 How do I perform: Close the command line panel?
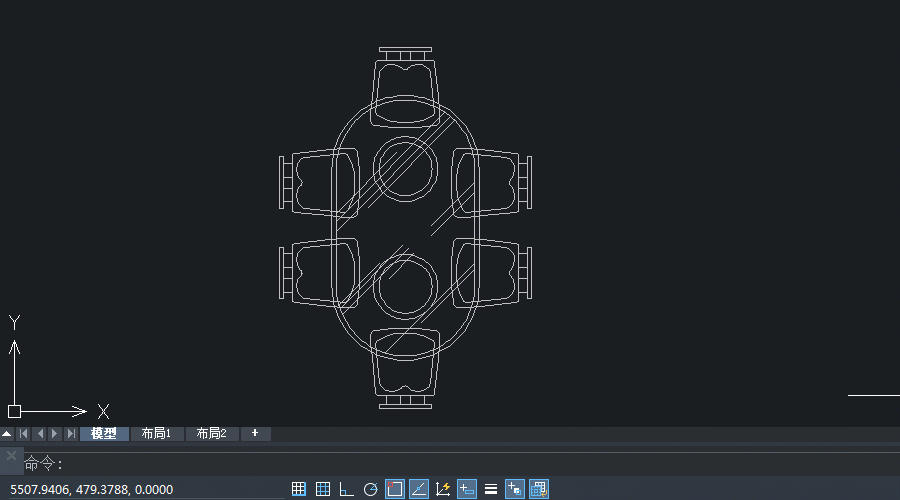click(11, 456)
